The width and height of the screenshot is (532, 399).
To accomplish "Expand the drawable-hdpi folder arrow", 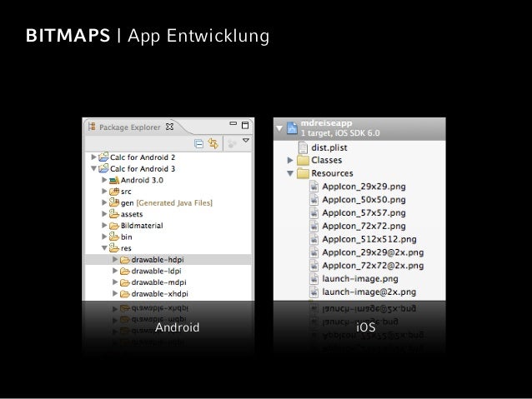I will (x=115, y=259).
